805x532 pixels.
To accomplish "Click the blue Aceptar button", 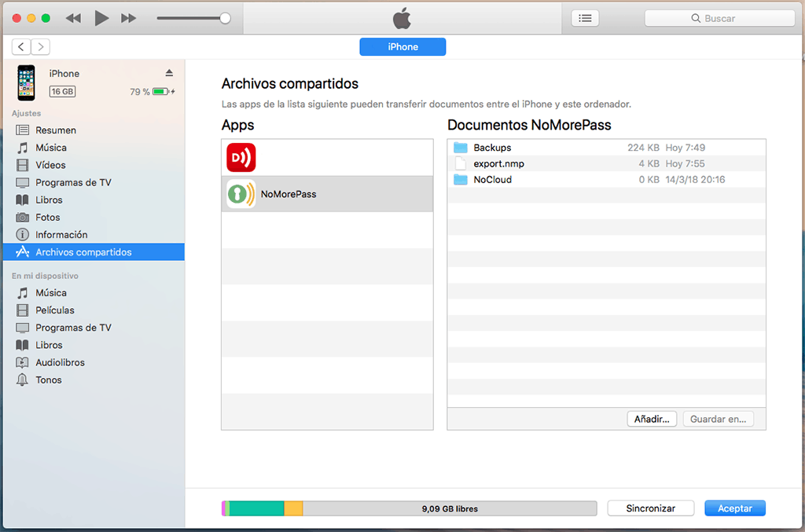I will [735, 508].
